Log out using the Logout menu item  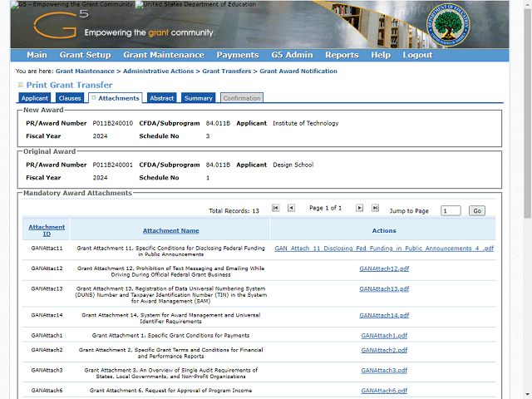tap(417, 55)
